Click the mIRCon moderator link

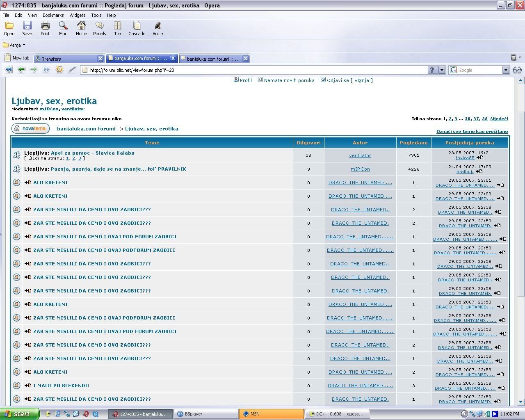tap(49, 109)
